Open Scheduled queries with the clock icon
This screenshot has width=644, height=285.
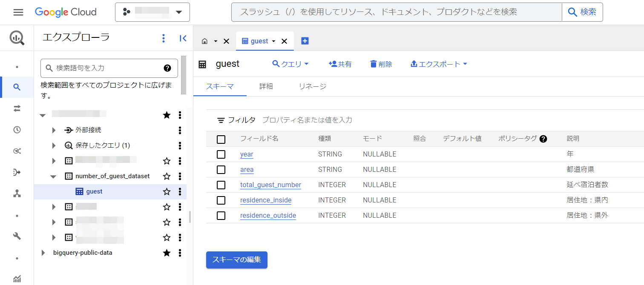coord(17,129)
